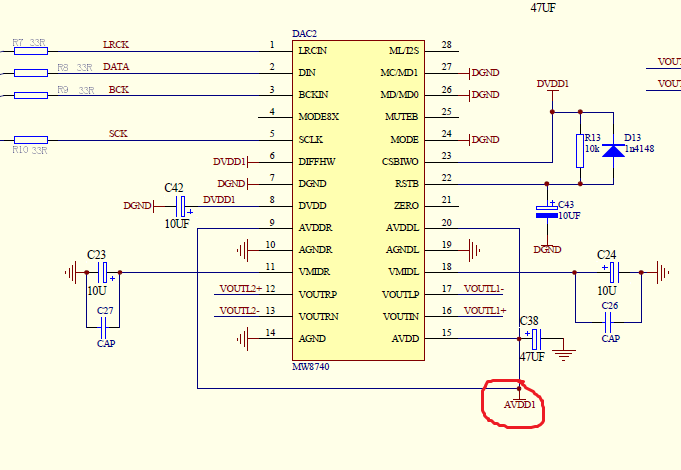Click junction dot on AVDD pin 15 wire
This screenshot has height=470, width=681.
519,339
